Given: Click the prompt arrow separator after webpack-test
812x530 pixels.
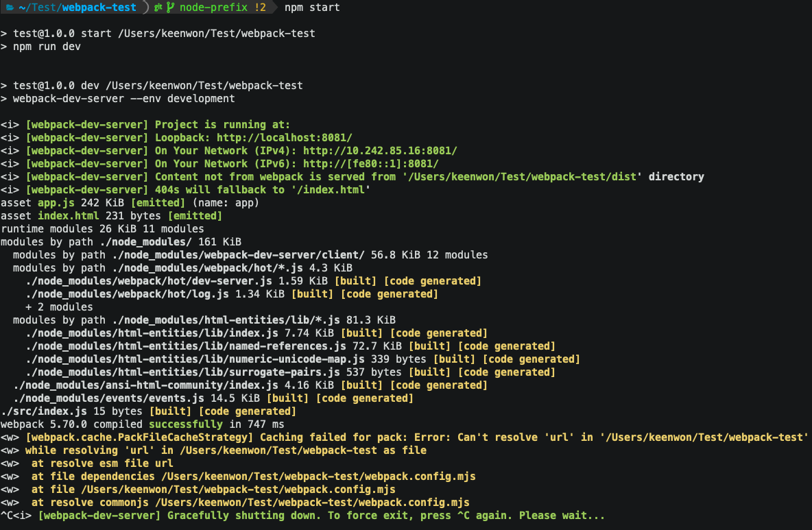Looking at the screenshot, I should point(145,8).
